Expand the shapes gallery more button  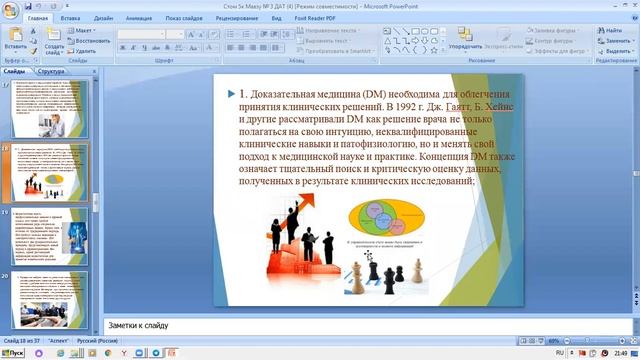pos(443,51)
